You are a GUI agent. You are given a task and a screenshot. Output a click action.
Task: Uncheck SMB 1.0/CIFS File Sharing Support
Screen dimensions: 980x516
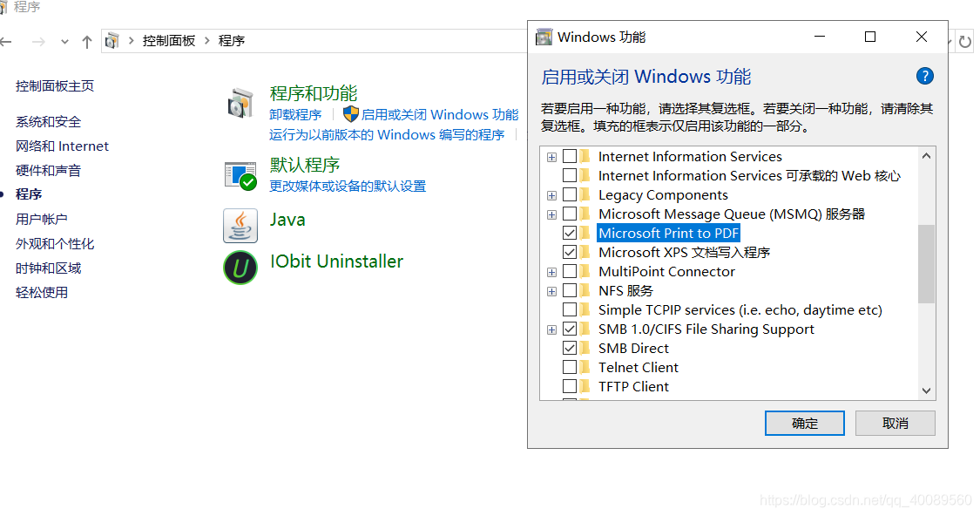(x=570, y=329)
